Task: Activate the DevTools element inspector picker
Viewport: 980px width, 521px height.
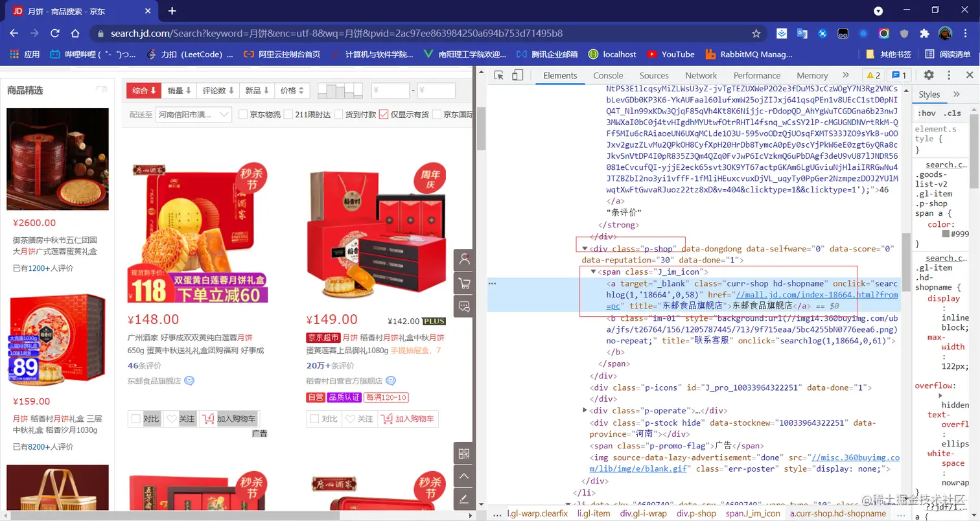Action: [x=498, y=75]
